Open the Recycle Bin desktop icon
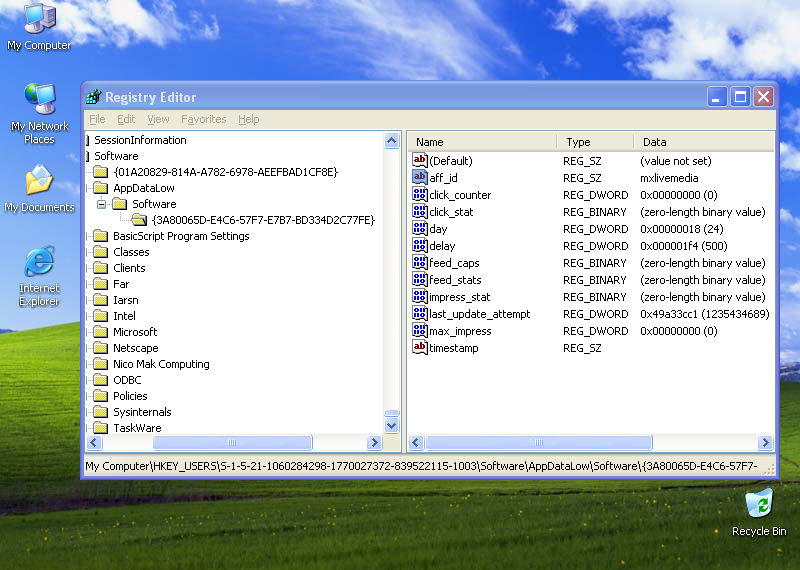The height and width of the screenshot is (570, 800). pyautogui.click(x=759, y=513)
